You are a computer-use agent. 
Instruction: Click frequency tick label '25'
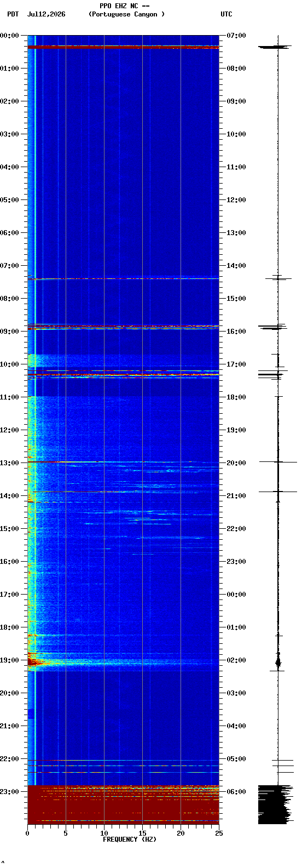point(219,833)
